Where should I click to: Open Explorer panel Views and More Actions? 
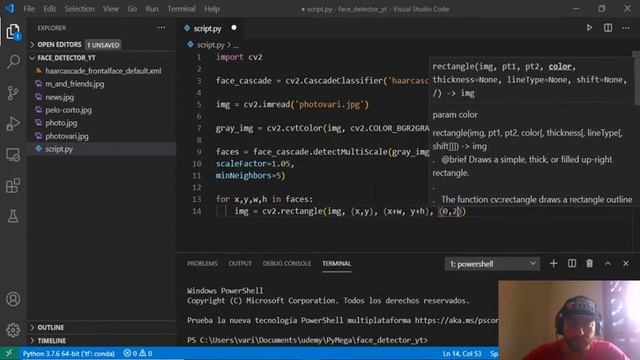162,28
